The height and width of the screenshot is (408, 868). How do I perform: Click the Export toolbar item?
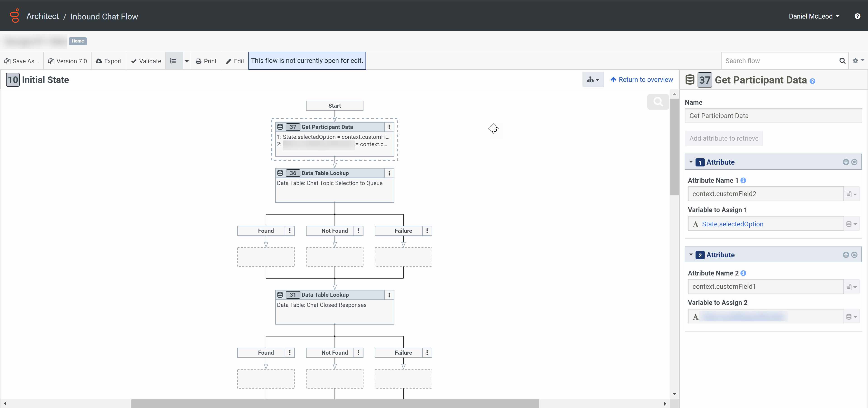[108, 61]
